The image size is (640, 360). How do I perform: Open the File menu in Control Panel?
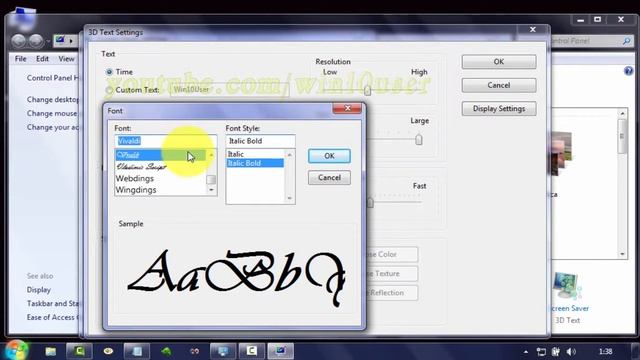(x=20, y=59)
